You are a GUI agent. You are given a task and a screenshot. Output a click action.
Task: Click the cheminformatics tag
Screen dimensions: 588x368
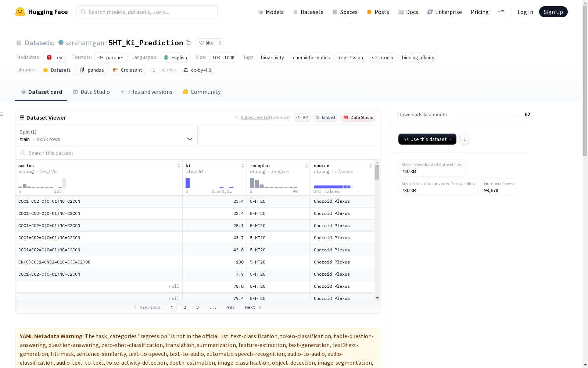(311, 57)
